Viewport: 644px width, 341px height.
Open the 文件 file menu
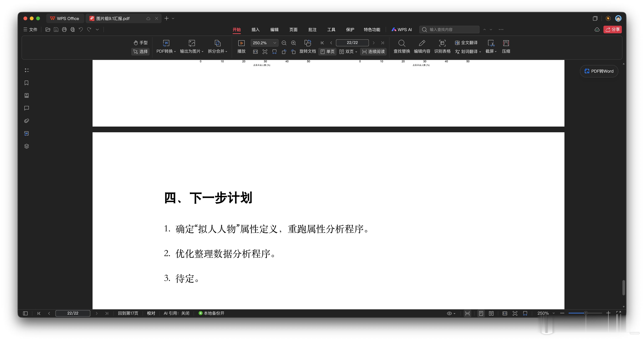(x=30, y=30)
